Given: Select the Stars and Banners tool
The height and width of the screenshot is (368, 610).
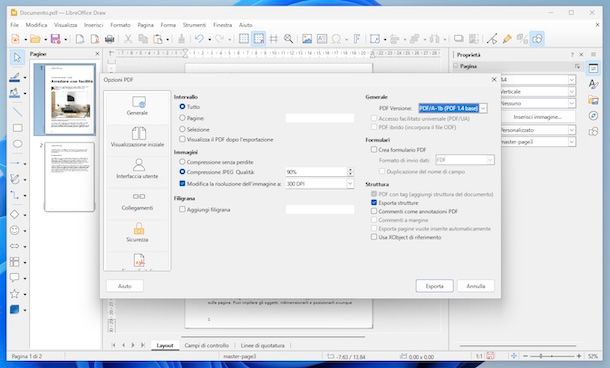Looking at the screenshot, I should pyautogui.click(x=14, y=294).
